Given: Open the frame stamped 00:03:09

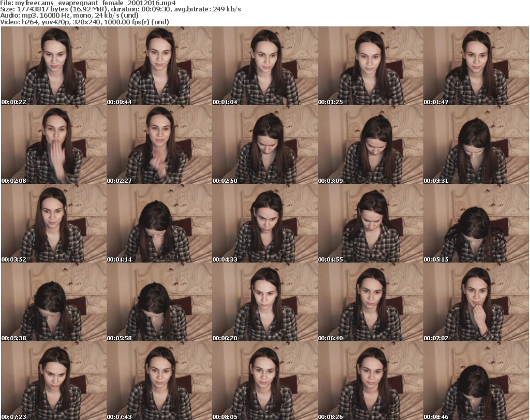Looking at the screenshot, I should (x=371, y=144).
